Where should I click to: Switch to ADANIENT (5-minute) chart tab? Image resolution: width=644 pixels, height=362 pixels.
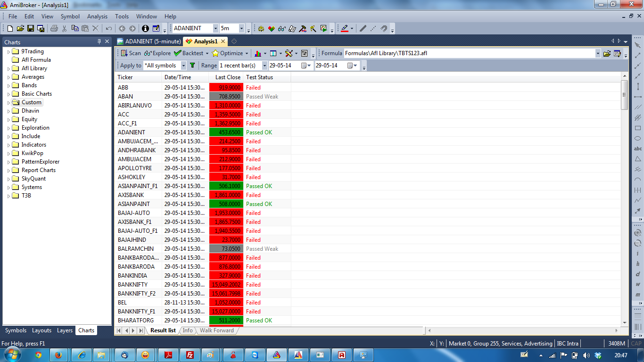pyautogui.click(x=149, y=41)
